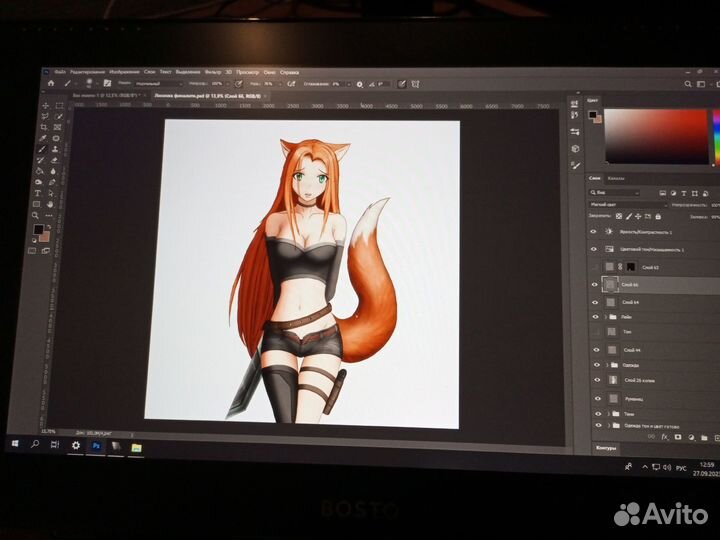Open brush mode dropdown in options bar
The width and height of the screenshot is (720, 540).
pyautogui.click(x=158, y=84)
